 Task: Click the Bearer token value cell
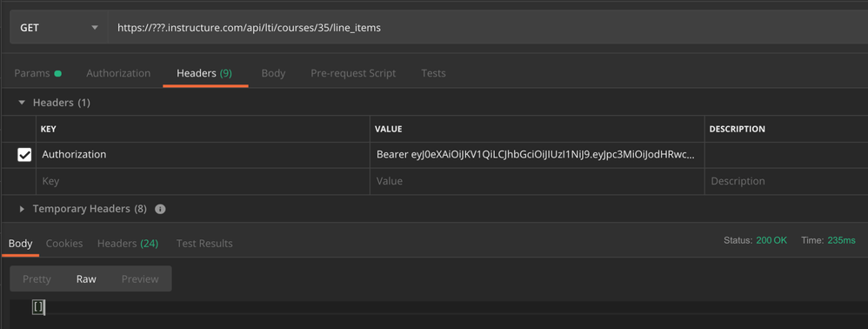coord(537,155)
